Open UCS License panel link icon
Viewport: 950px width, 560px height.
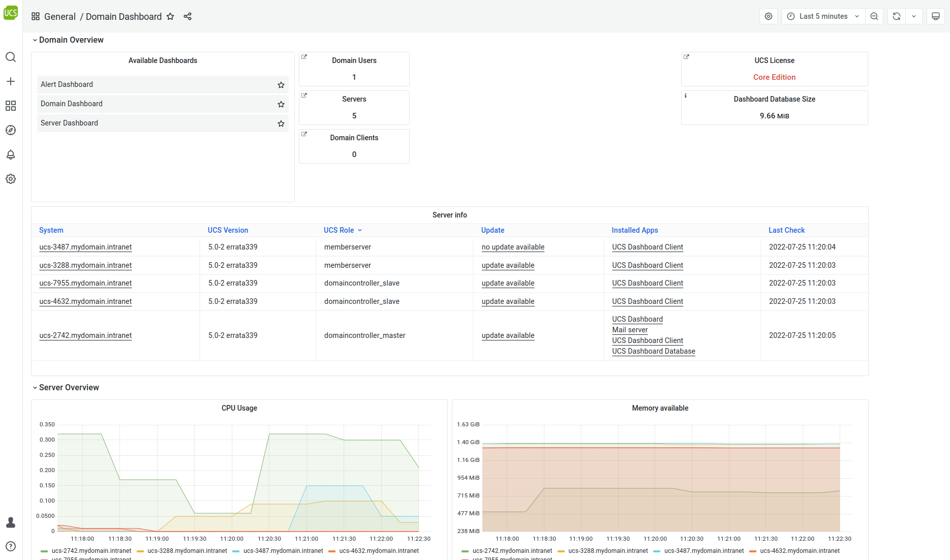click(686, 57)
